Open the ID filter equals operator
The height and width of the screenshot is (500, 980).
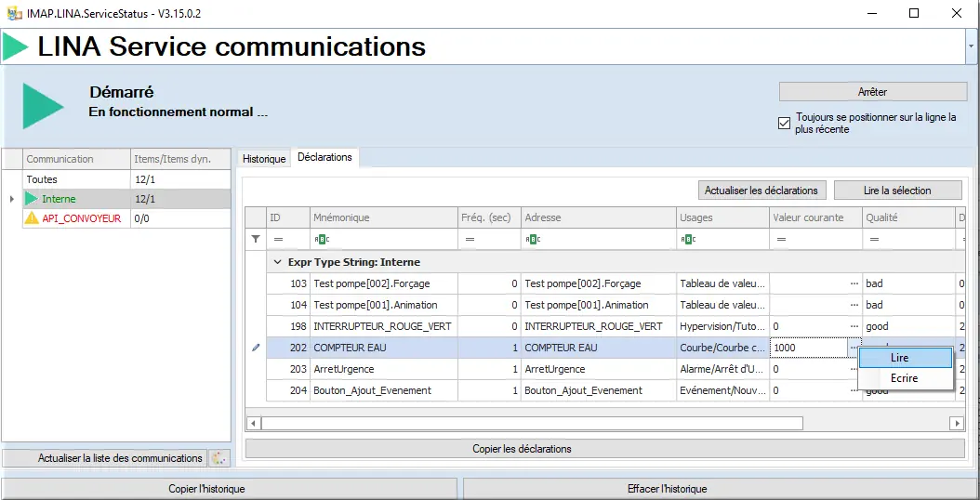[278, 239]
